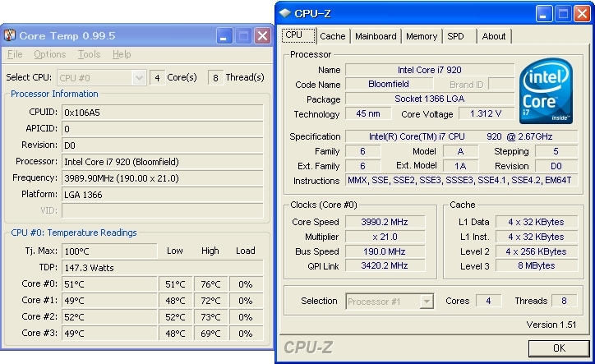This screenshot has width=595, height=364.
Task: Open the Options menu in Core Temp
Action: tap(49, 54)
